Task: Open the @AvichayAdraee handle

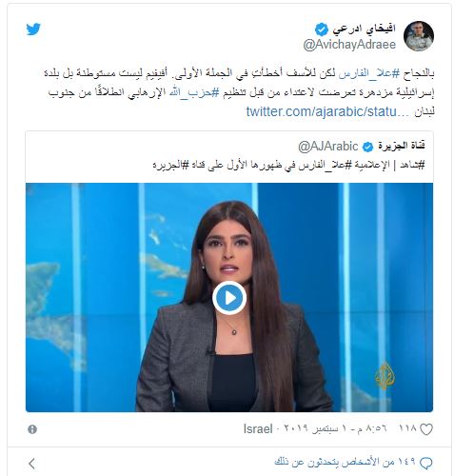Action: click(349, 45)
